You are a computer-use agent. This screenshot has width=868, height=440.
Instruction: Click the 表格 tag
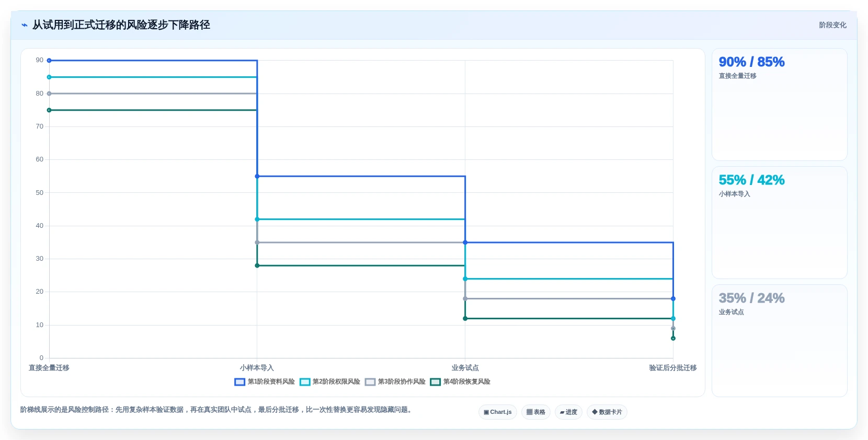coord(536,412)
